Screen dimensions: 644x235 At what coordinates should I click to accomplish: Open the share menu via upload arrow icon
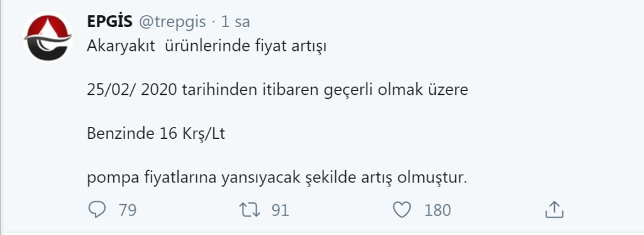tap(554, 210)
